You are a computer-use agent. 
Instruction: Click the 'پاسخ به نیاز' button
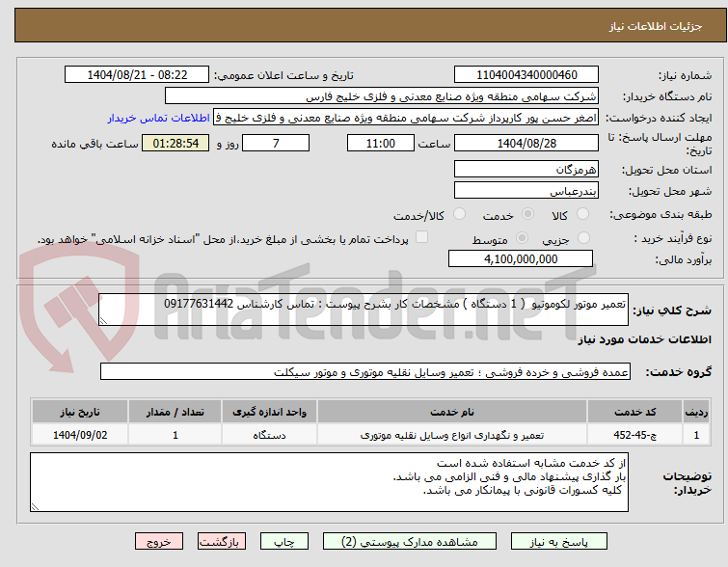click(559, 542)
